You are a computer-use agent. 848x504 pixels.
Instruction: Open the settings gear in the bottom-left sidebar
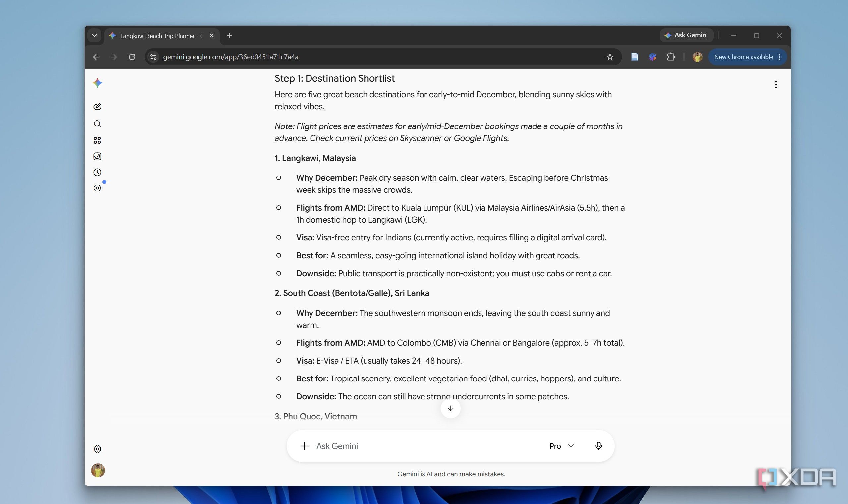pyautogui.click(x=97, y=449)
